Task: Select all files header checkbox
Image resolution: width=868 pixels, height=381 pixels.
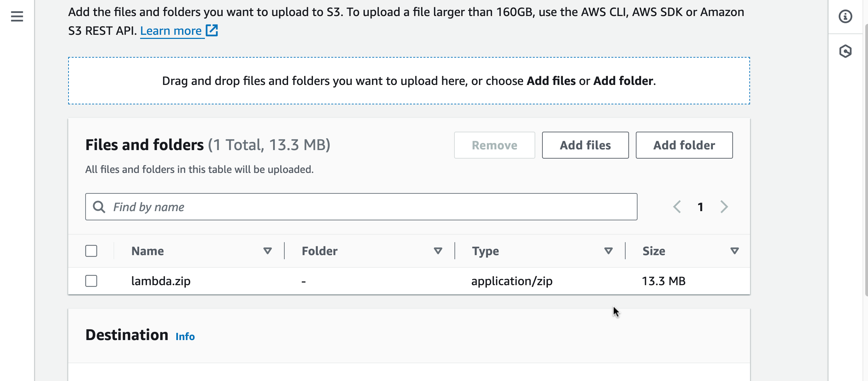Action: point(91,251)
